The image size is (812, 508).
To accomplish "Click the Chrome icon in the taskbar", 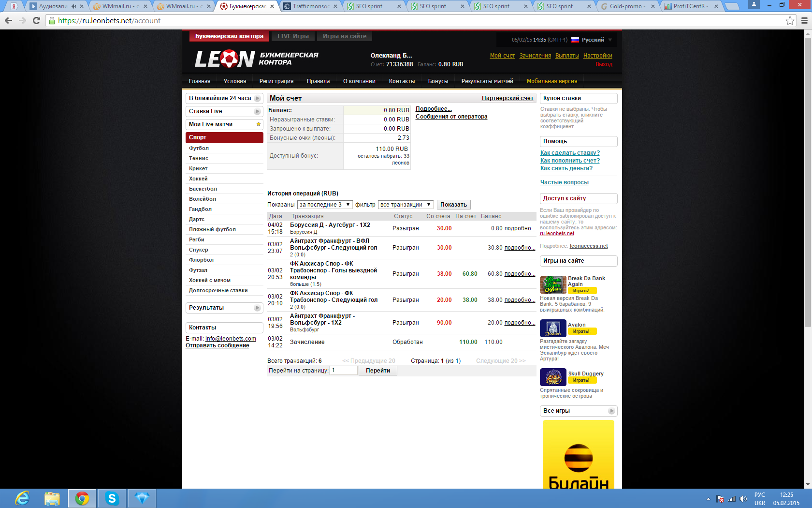I will (x=82, y=498).
